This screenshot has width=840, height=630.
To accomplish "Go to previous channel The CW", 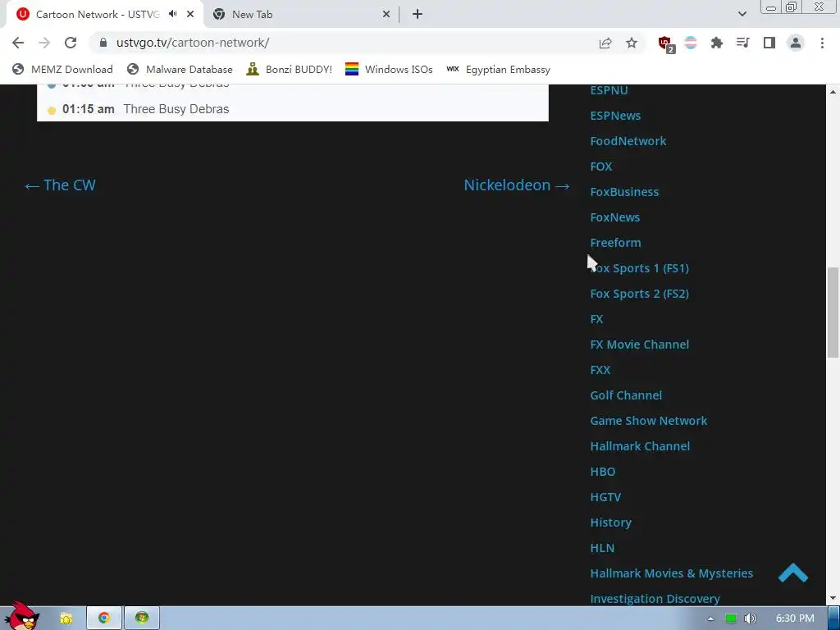I will 60,185.
